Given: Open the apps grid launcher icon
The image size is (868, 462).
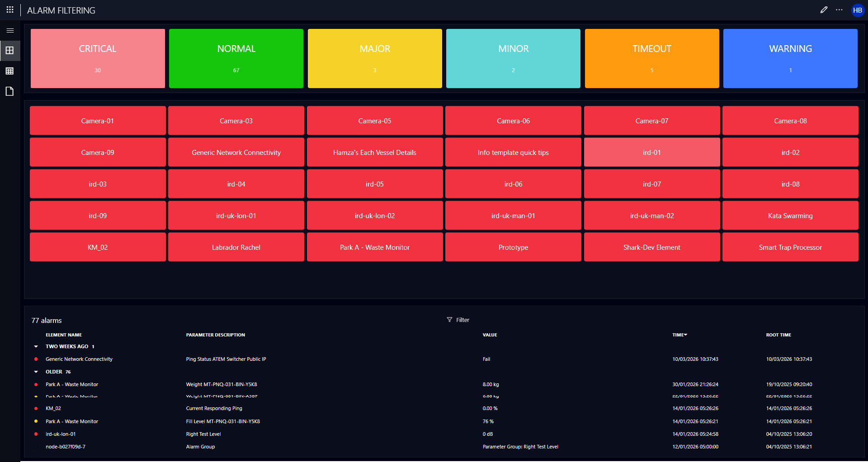Looking at the screenshot, I should tap(10, 9).
